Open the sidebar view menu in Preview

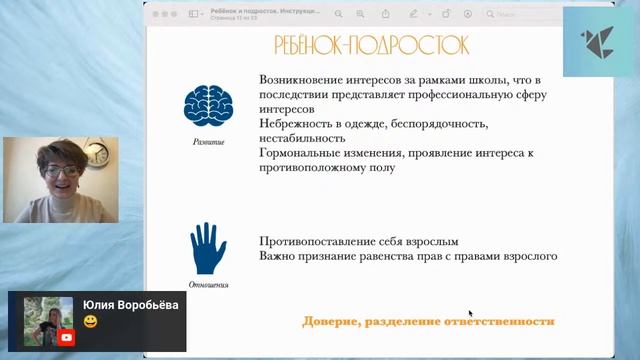(196, 14)
